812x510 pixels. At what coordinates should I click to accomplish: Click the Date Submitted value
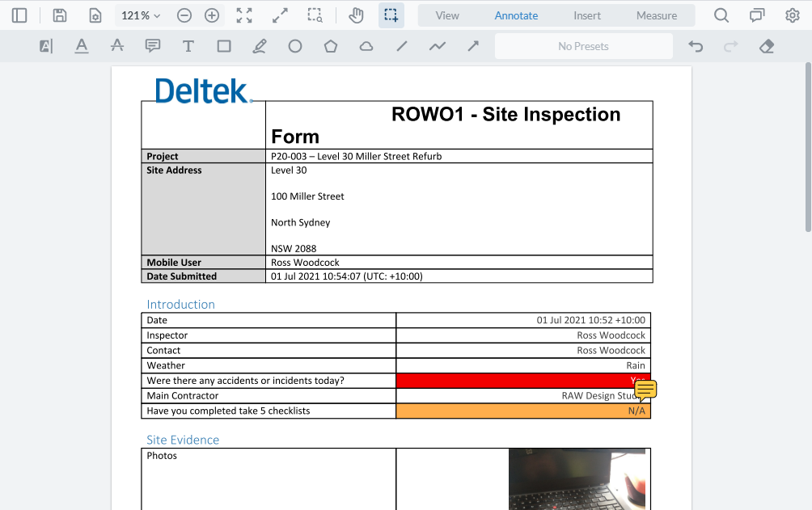(346, 276)
